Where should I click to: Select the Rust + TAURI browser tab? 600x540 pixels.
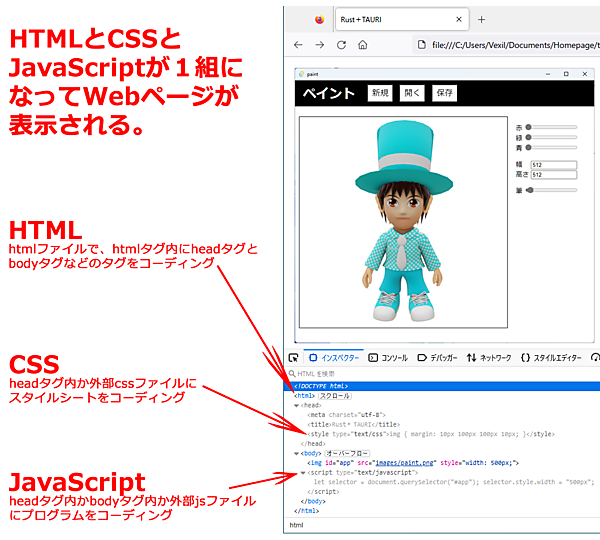(x=402, y=19)
